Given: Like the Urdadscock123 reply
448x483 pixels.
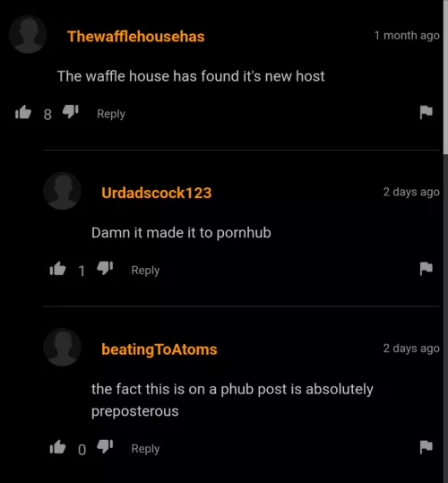Looking at the screenshot, I should click(x=58, y=269).
